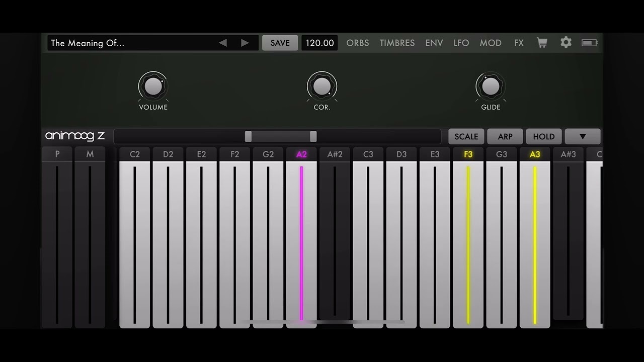
Task: Click the left handle of keyboard range slider
Action: (248, 136)
